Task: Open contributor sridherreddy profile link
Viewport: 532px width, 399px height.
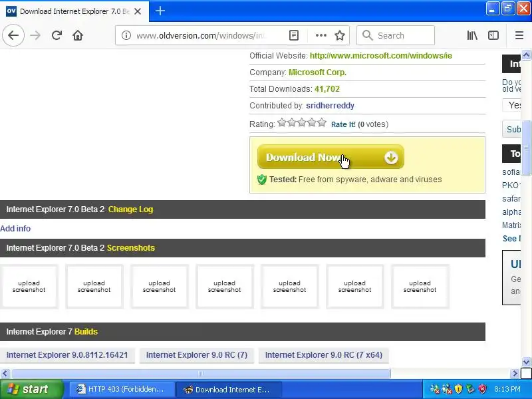Action: pyautogui.click(x=330, y=106)
